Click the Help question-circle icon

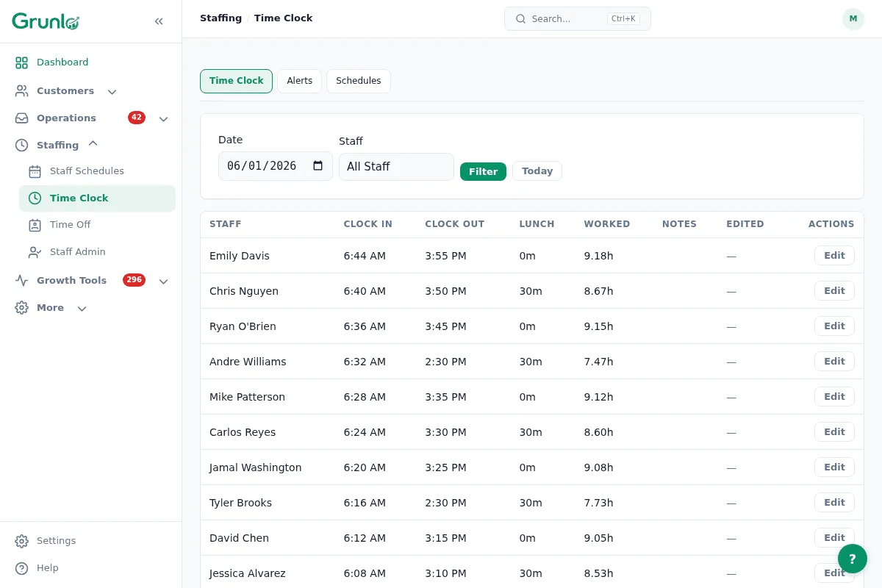click(x=21, y=568)
